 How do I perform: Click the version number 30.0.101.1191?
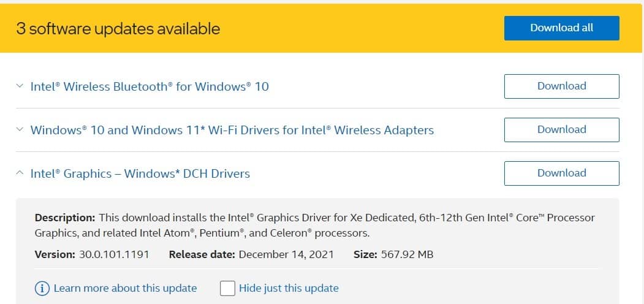click(113, 254)
